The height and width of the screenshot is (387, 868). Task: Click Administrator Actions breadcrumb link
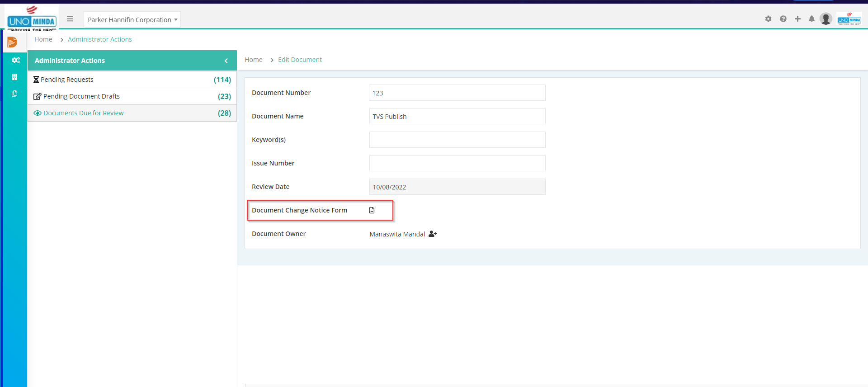[100, 39]
